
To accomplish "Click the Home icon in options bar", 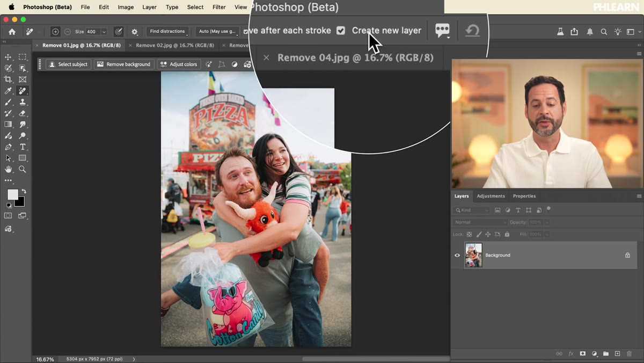I will [x=12, y=32].
